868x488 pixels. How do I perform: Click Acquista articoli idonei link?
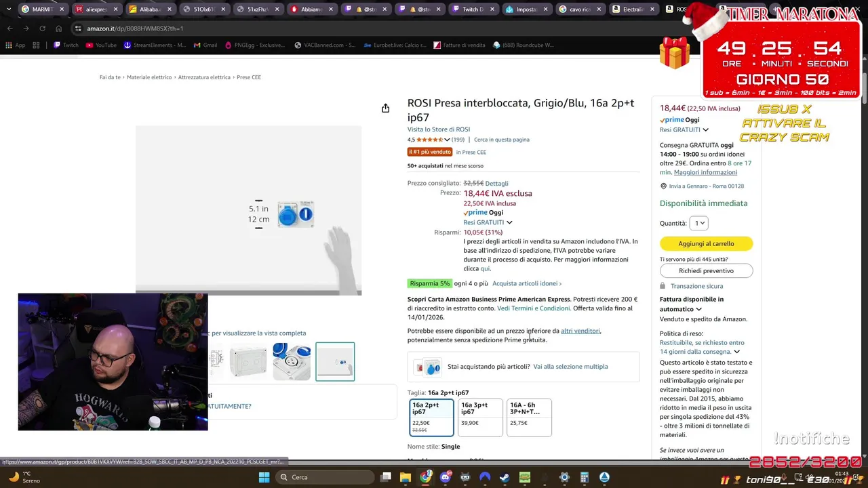pyautogui.click(x=527, y=283)
